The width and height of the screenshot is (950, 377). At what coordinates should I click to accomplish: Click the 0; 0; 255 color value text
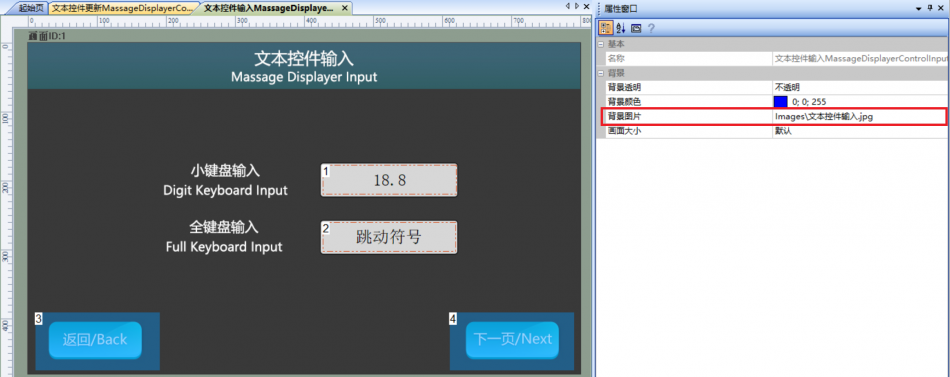pos(809,102)
